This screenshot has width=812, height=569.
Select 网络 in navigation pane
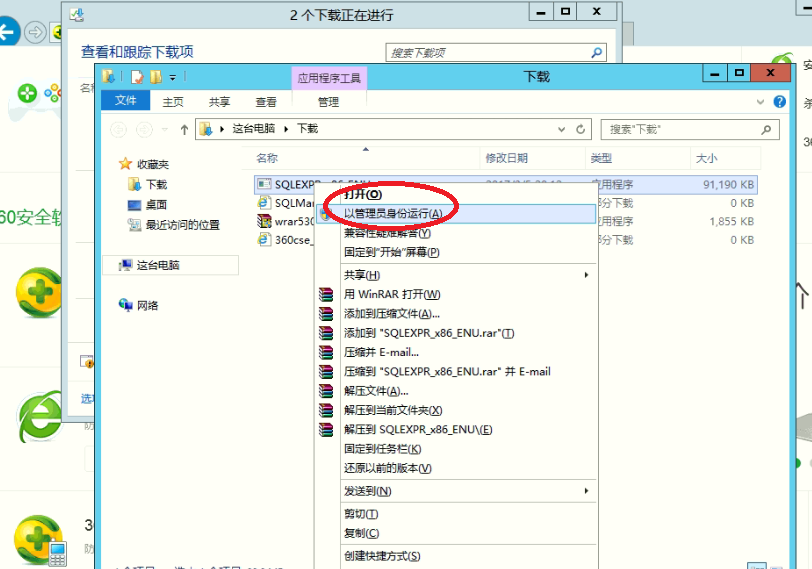tap(148, 305)
